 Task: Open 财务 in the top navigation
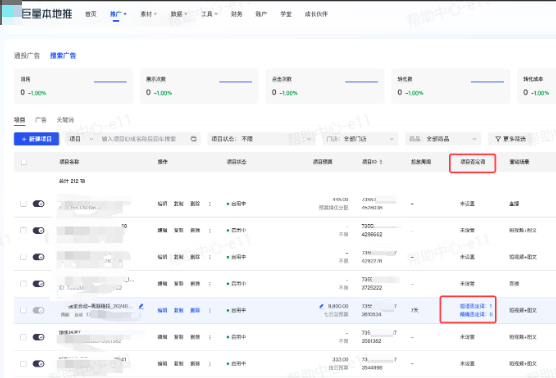tap(237, 14)
